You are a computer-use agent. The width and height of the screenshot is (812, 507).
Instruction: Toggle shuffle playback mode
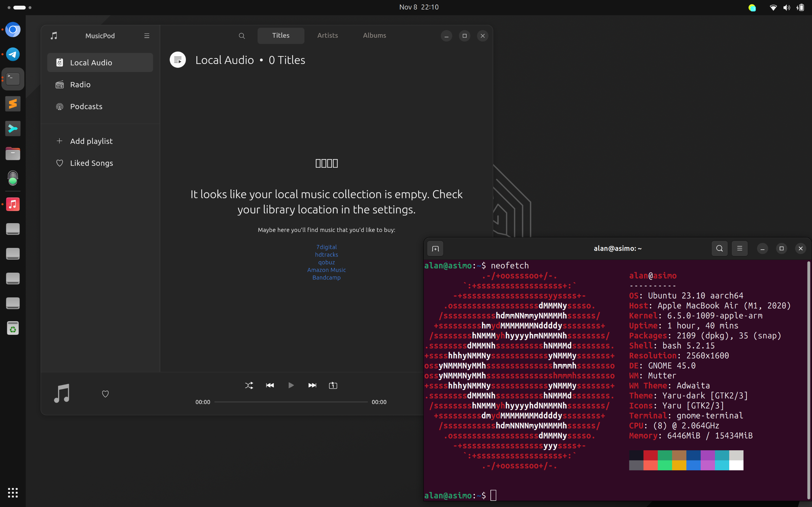pyautogui.click(x=249, y=385)
